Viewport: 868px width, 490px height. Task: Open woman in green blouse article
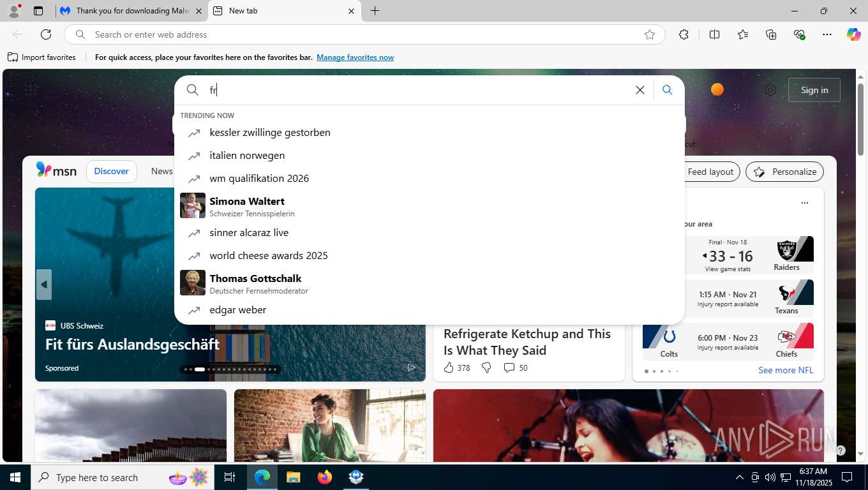pyautogui.click(x=330, y=425)
